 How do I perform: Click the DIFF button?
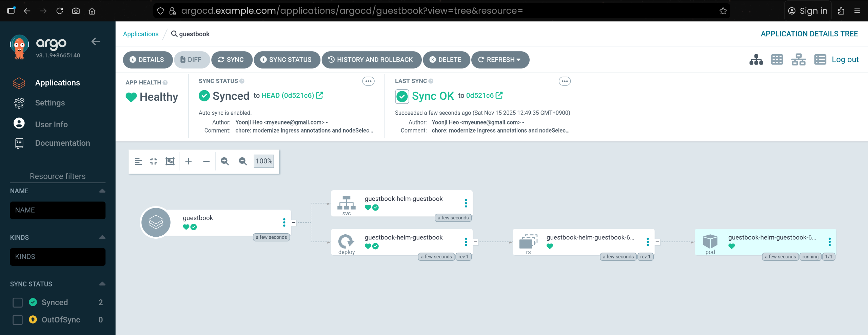[x=192, y=60]
